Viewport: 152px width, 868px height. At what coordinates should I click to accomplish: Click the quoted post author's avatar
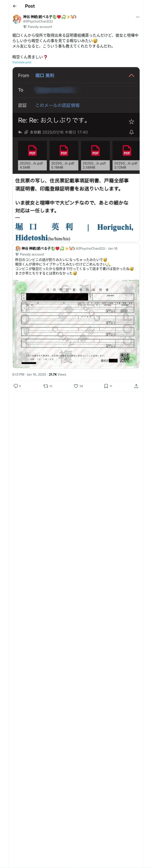pyautogui.click(x=18, y=248)
